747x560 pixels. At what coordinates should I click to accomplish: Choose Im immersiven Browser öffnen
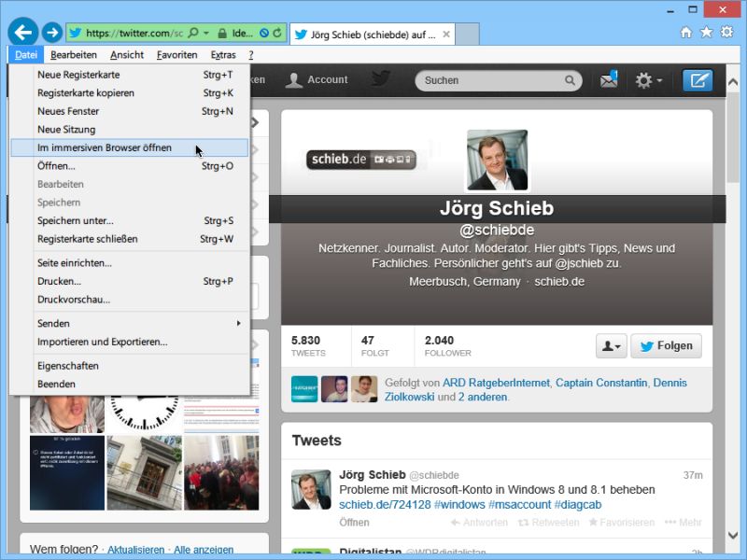[x=130, y=147]
